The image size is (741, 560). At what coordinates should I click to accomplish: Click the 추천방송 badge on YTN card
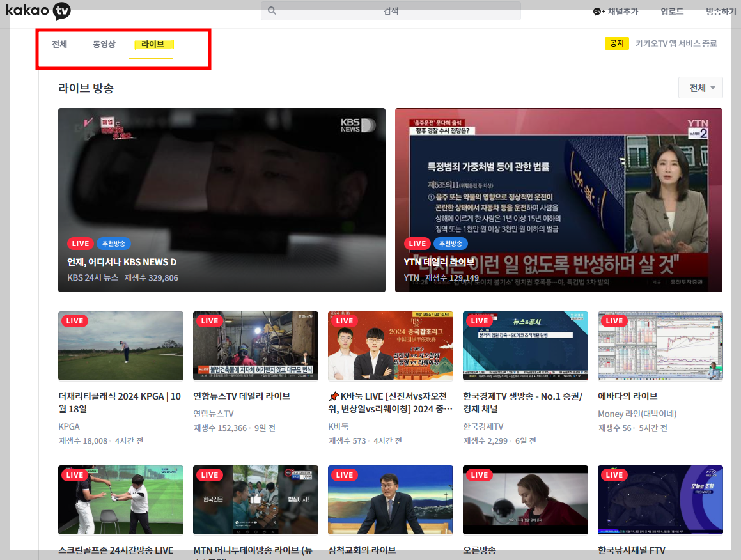451,244
